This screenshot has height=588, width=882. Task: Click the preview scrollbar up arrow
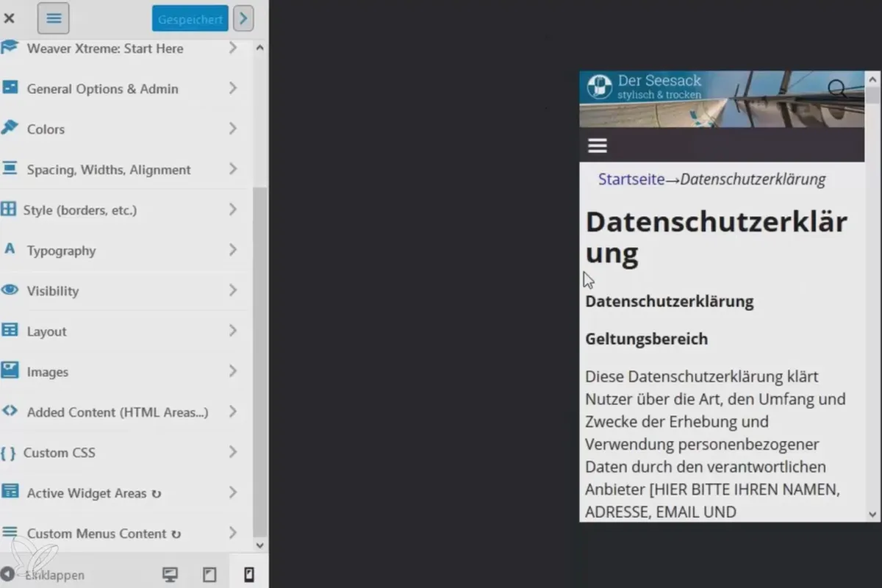pos(872,78)
